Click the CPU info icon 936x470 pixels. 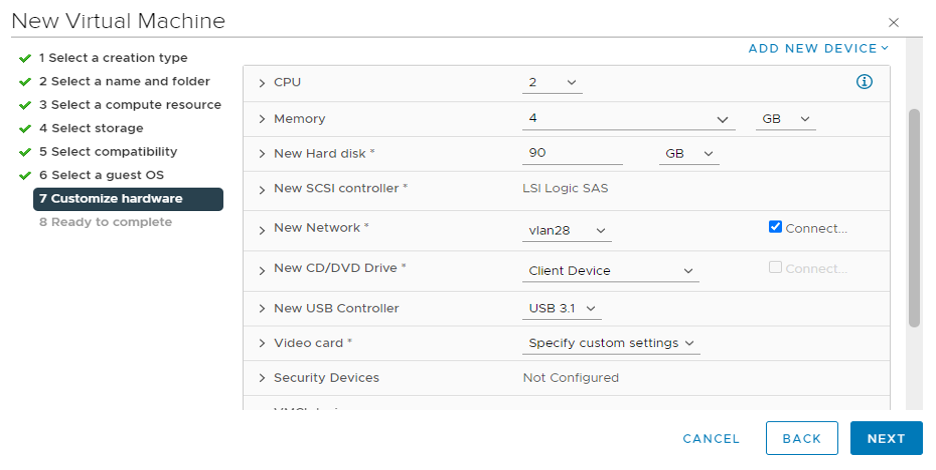coord(865,82)
